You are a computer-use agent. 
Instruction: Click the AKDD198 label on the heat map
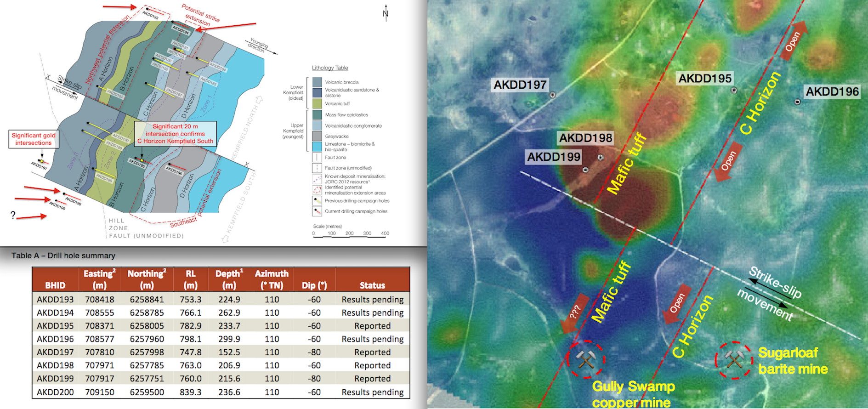coord(585,138)
